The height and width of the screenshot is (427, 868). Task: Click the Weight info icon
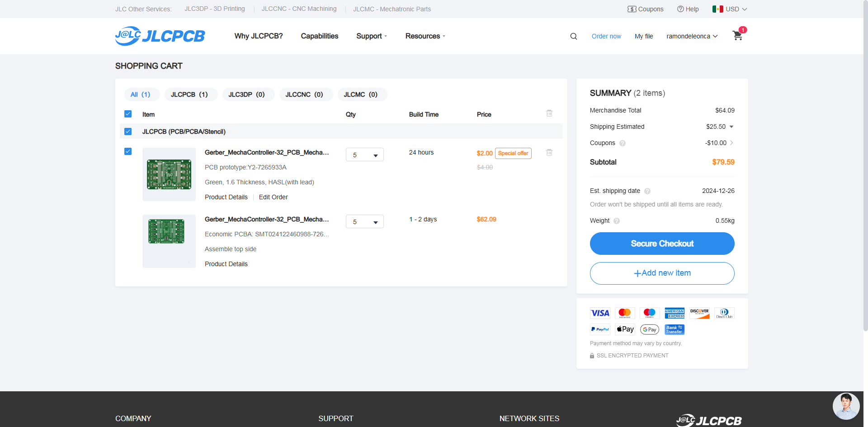617,221
